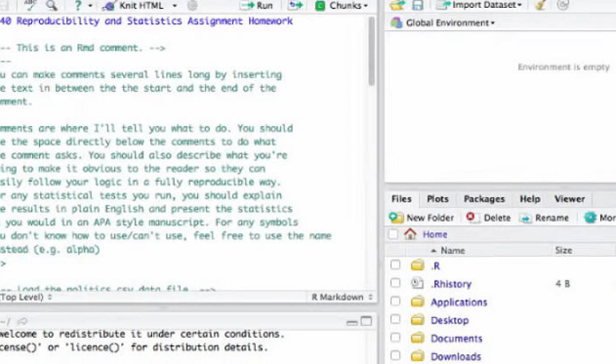Open the Downloads folder link

click(x=456, y=356)
